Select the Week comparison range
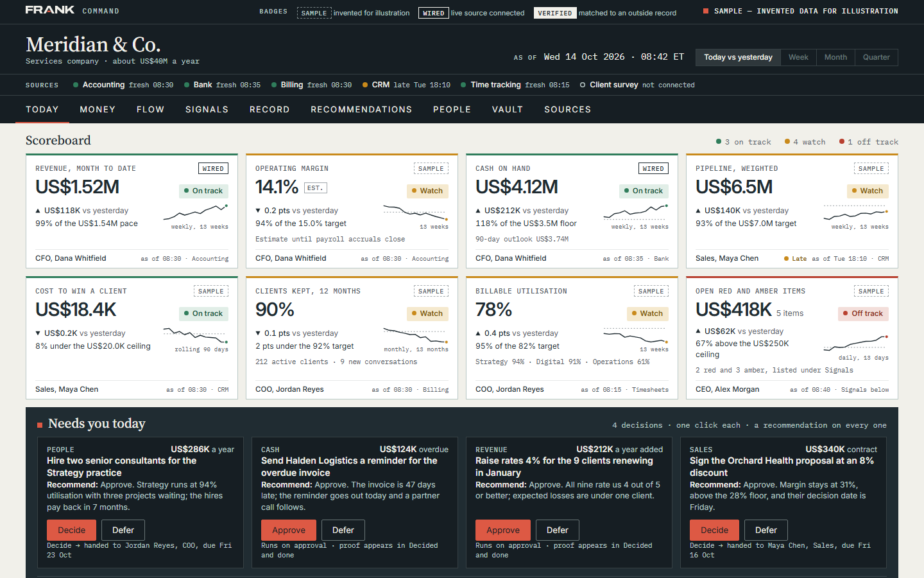The width and height of the screenshot is (924, 578). (798, 57)
